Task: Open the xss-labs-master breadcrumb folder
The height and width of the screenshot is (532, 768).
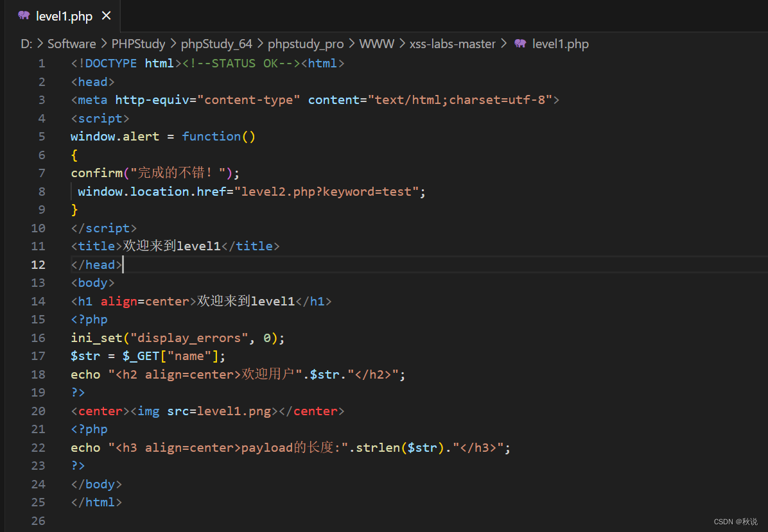Action: tap(453, 44)
